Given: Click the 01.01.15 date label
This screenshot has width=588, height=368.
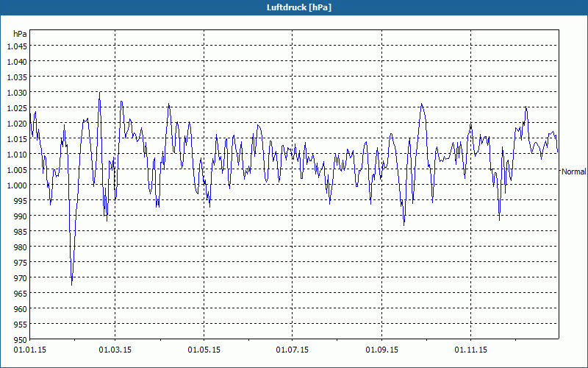Looking at the screenshot, I should (30, 350).
